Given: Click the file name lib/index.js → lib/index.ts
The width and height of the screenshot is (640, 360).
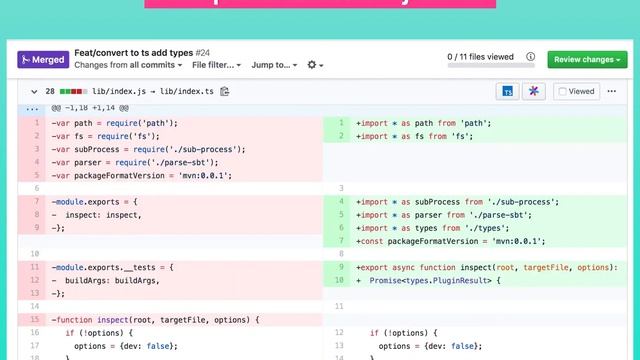Looking at the screenshot, I should (153, 91).
